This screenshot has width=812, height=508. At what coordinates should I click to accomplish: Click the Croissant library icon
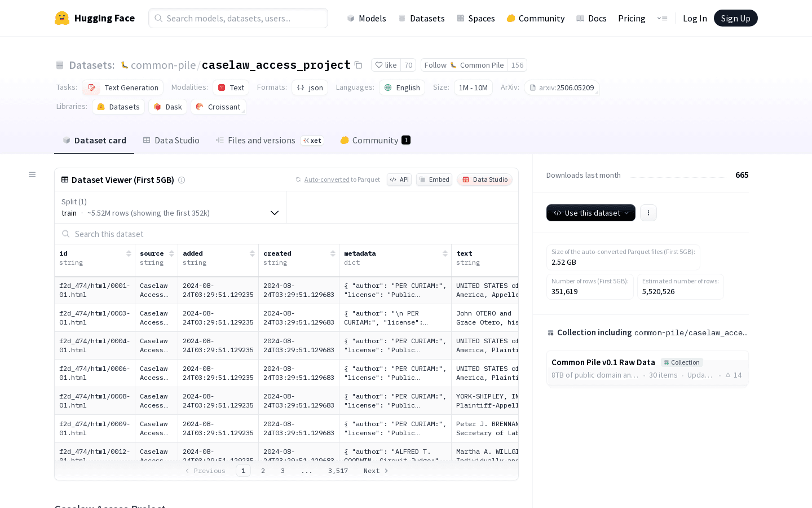coord(199,107)
